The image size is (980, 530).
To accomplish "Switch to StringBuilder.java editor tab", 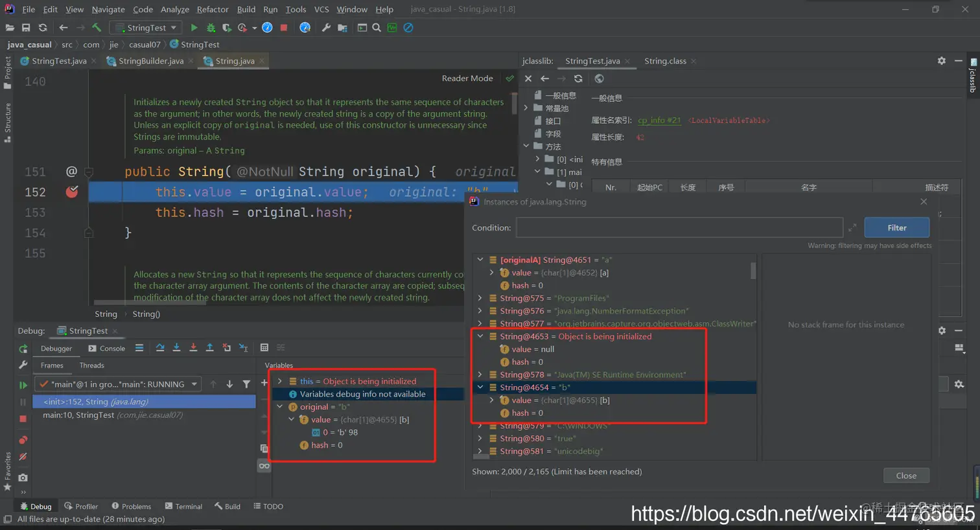I will click(150, 61).
